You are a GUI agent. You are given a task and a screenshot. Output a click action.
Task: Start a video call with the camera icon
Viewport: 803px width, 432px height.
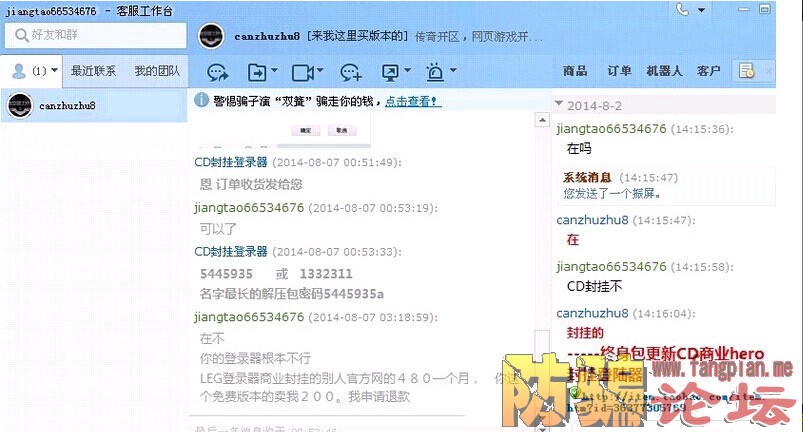tap(302, 72)
